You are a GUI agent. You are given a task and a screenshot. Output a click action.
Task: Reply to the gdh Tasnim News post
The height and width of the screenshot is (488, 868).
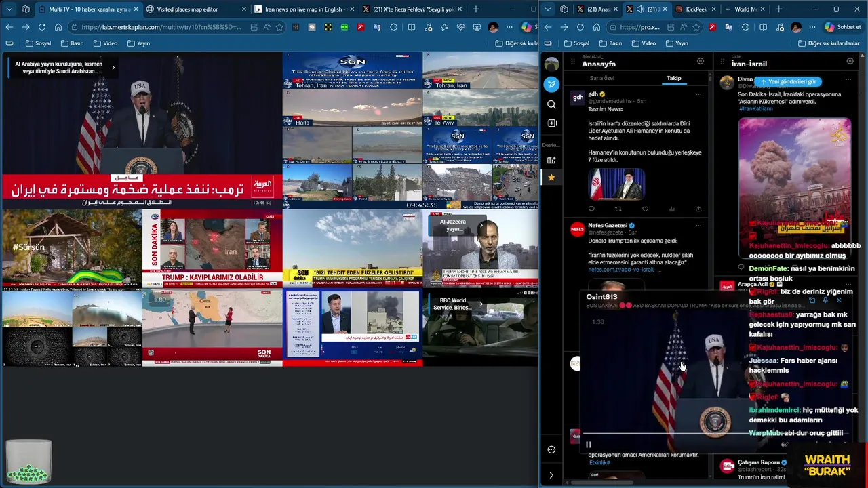coord(591,209)
